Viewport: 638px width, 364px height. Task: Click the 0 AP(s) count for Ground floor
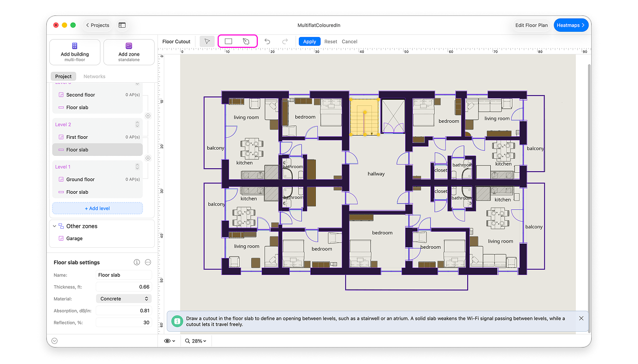coord(133,179)
